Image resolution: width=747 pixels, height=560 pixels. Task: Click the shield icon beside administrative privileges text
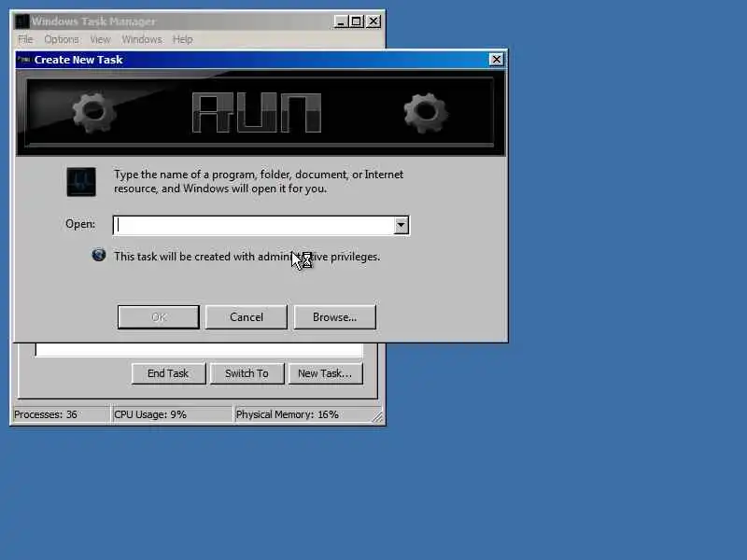click(x=99, y=255)
